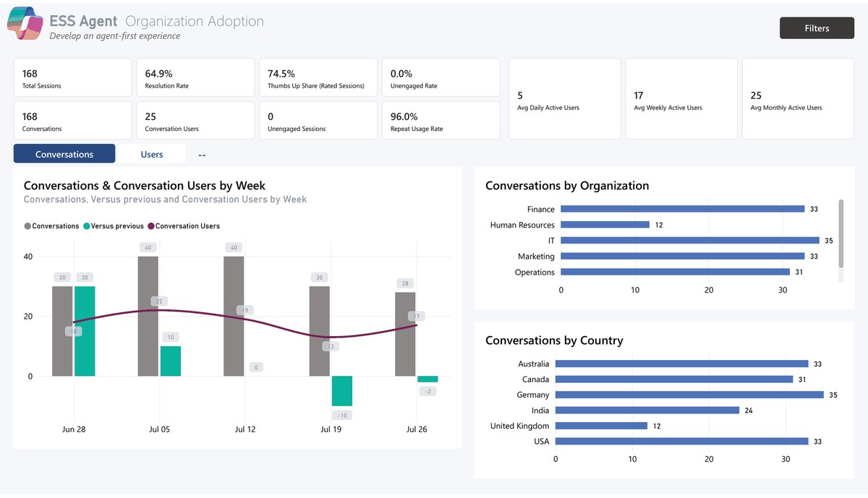
Task: Click the Repeat Usage Rate 96.0% card
Action: click(441, 121)
